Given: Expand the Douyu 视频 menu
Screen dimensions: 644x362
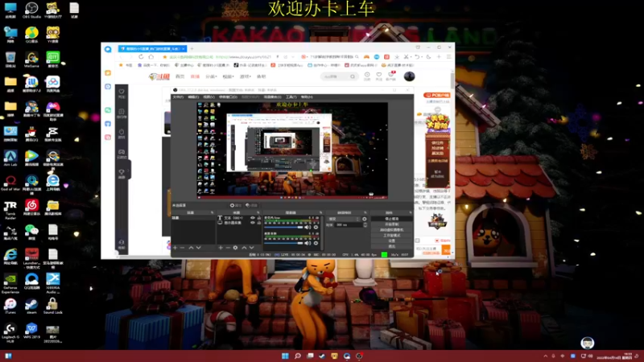Looking at the screenshot, I should 228,76.
